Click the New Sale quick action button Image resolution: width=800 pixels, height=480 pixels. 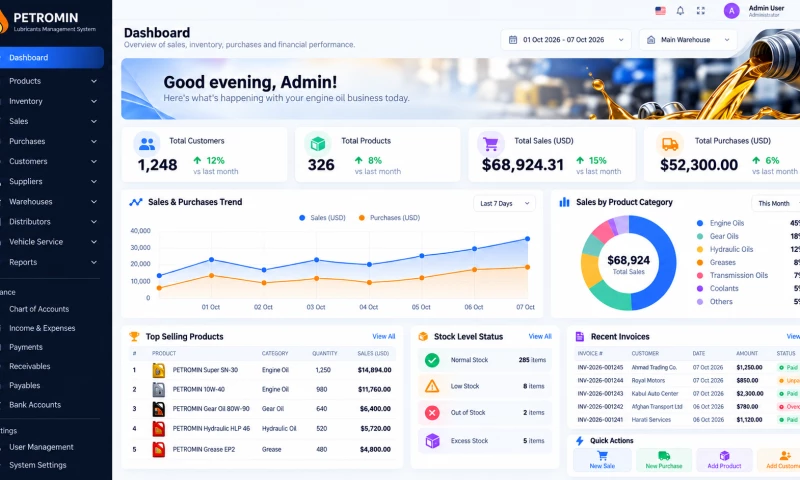coord(602,460)
